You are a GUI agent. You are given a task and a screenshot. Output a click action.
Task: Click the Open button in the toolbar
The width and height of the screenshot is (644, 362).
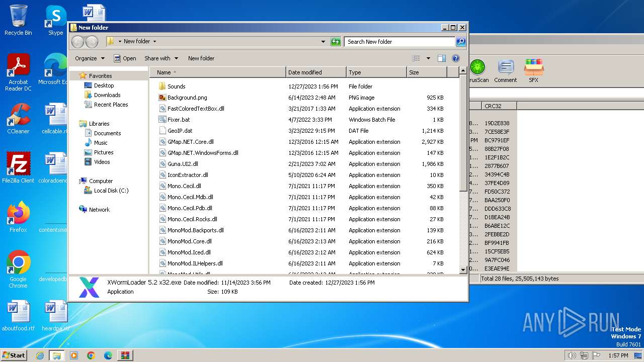coord(125,58)
